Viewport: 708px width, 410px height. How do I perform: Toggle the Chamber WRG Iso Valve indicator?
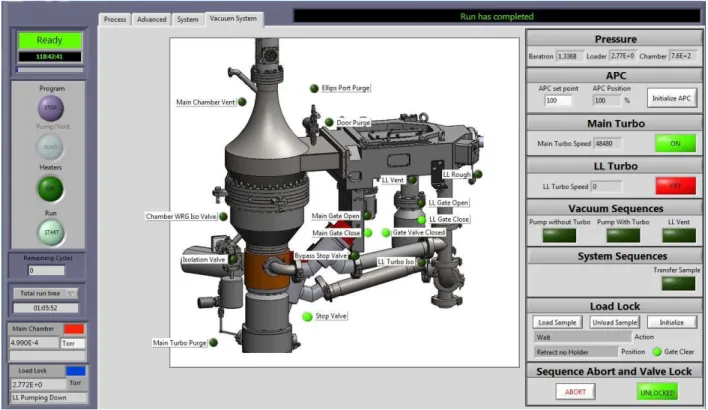pos(223,217)
